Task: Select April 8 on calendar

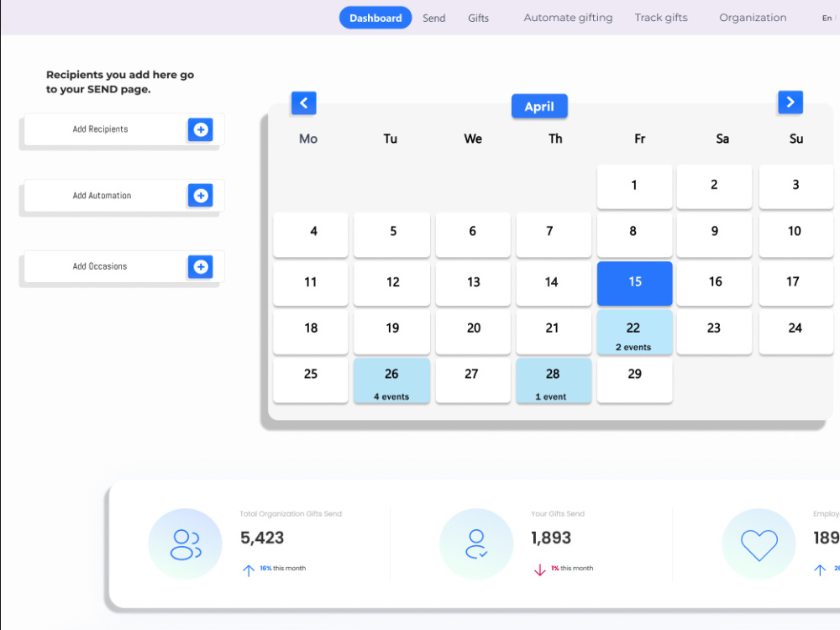Action: coord(635,234)
